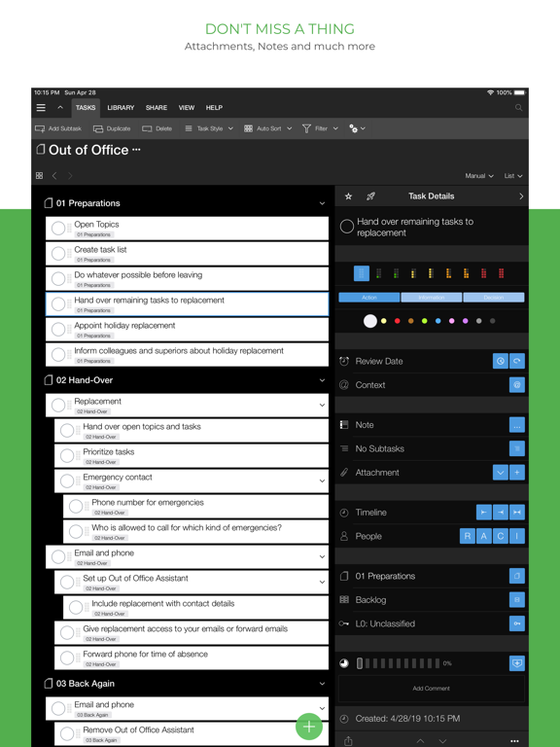Open the Manual sort dropdown
This screenshot has width=560, height=747.
479,176
